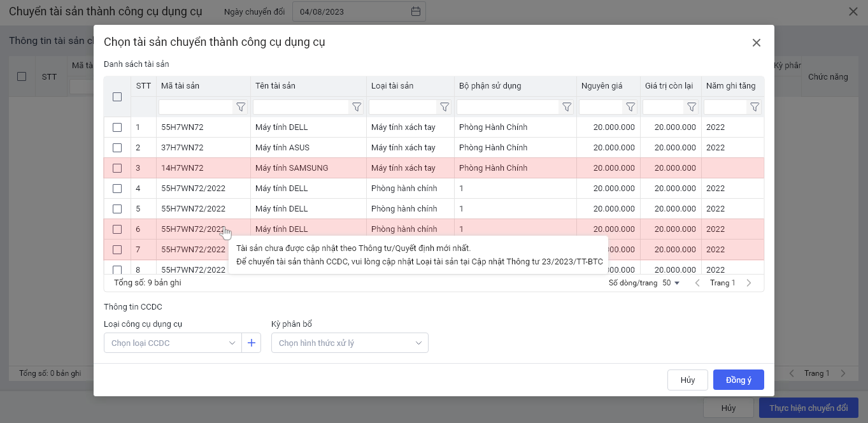Go to next page in asset list
This screenshot has width=868, height=423.
pyautogui.click(x=749, y=283)
